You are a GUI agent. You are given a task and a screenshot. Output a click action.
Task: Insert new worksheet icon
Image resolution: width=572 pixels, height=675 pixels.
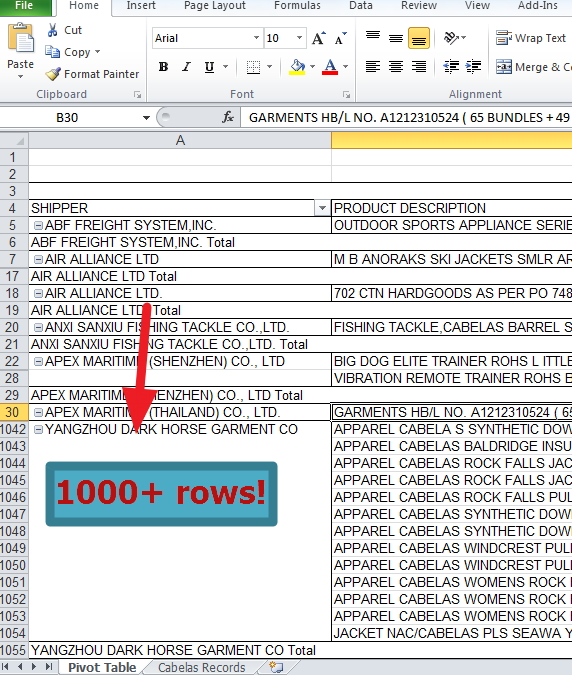pyautogui.click(x=276, y=667)
